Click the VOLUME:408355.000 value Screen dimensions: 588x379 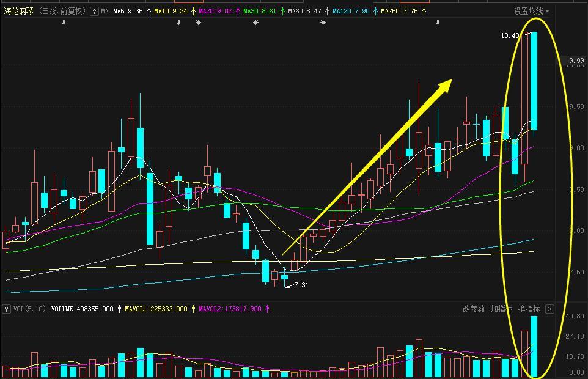[82, 309]
